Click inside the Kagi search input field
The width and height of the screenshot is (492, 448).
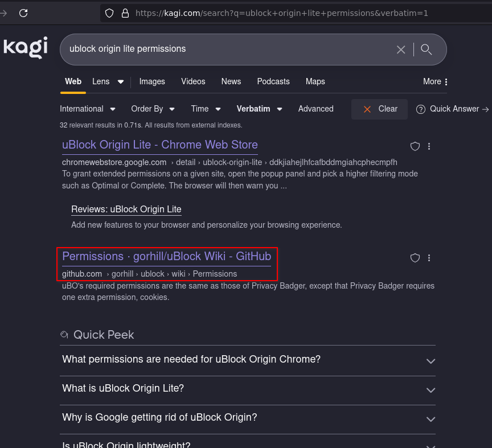tap(228, 49)
